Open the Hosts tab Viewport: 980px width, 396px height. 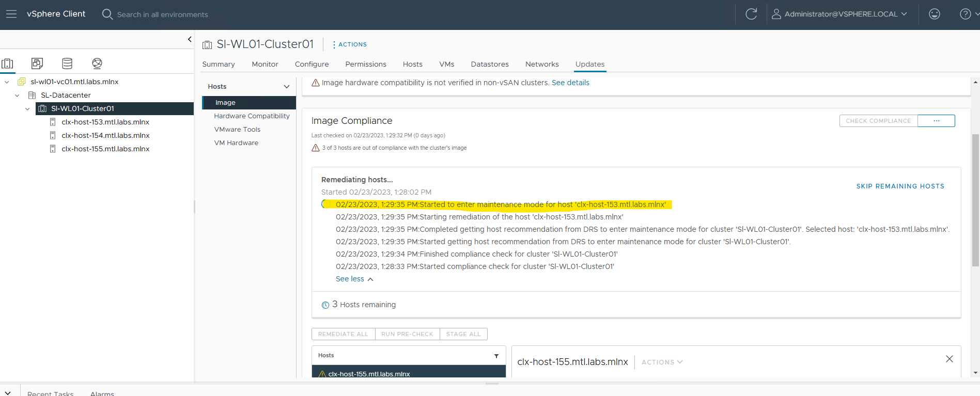[x=413, y=64]
